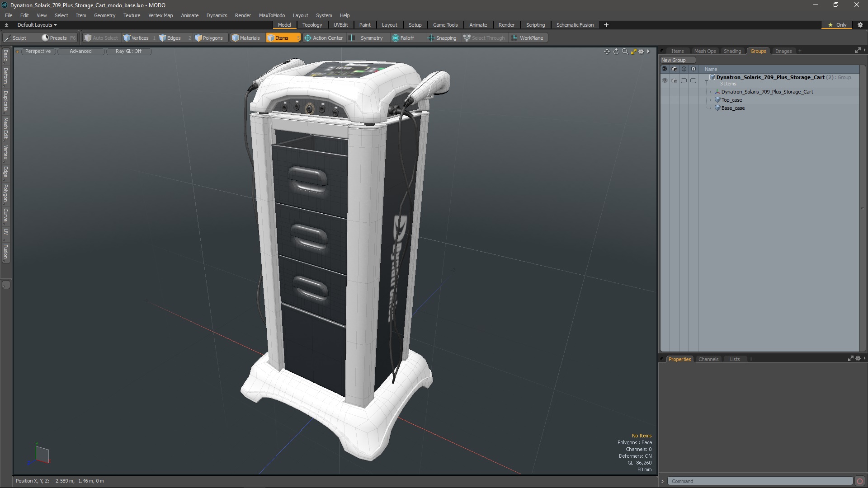This screenshot has height=488, width=868.
Task: Collapse the Dynatron_Solaris group tree
Action: coord(706,80)
